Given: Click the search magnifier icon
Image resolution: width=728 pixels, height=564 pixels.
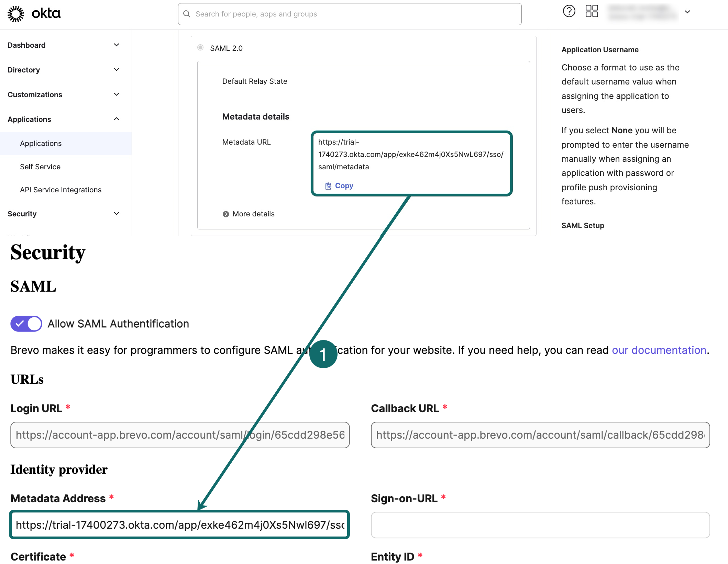Looking at the screenshot, I should coord(187,14).
